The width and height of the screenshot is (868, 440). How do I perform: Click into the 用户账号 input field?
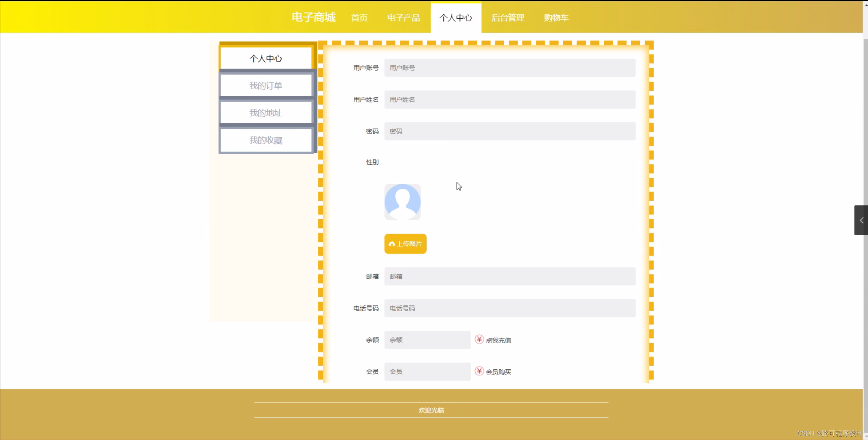tap(509, 68)
